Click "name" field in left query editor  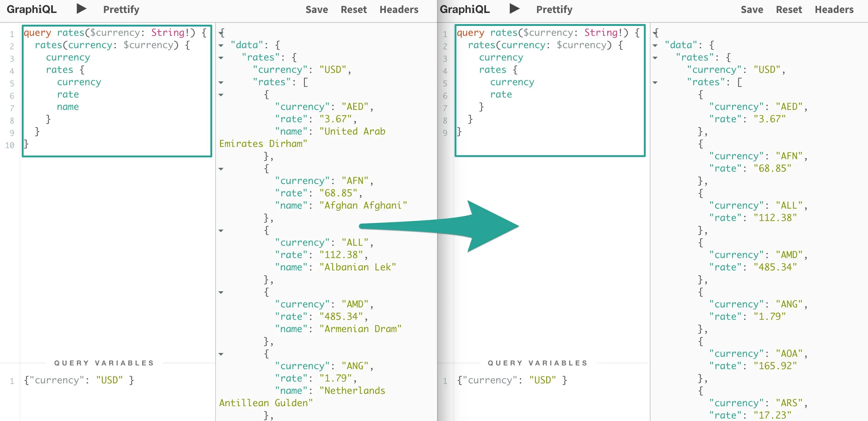(68, 107)
